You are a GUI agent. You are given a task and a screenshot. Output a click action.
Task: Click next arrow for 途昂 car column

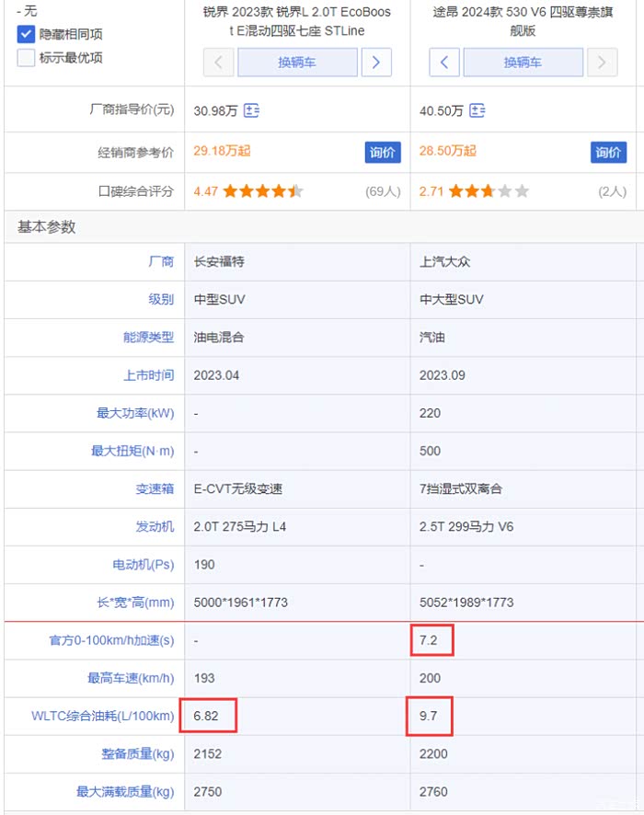[x=603, y=63]
